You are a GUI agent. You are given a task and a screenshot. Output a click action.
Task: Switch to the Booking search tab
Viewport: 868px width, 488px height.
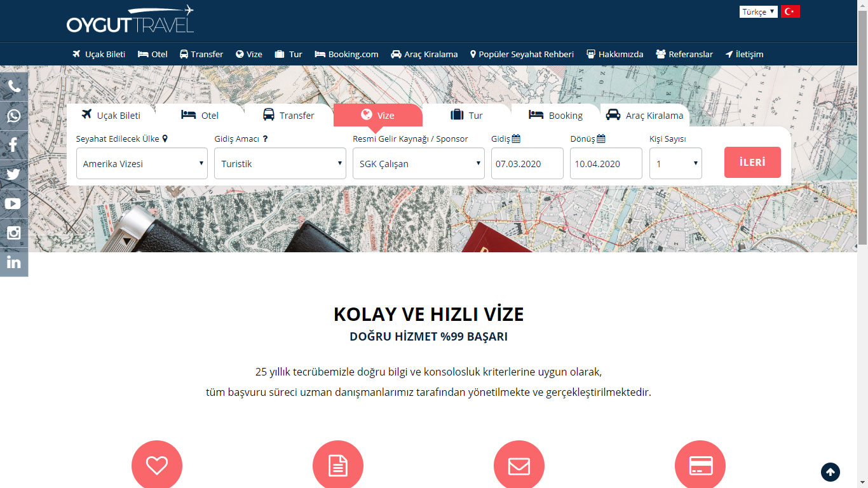pyautogui.click(x=556, y=115)
